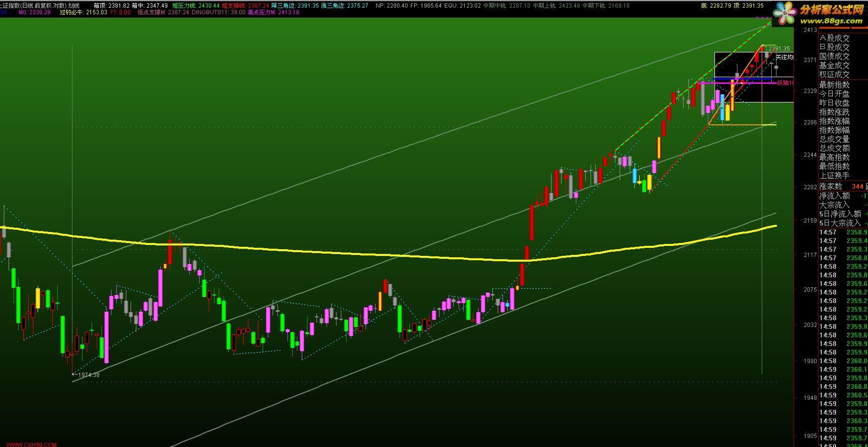The width and height of the screenshot is (868, 447).
Task: Select the tick row with price 2360.1
Action: point(843,369)
